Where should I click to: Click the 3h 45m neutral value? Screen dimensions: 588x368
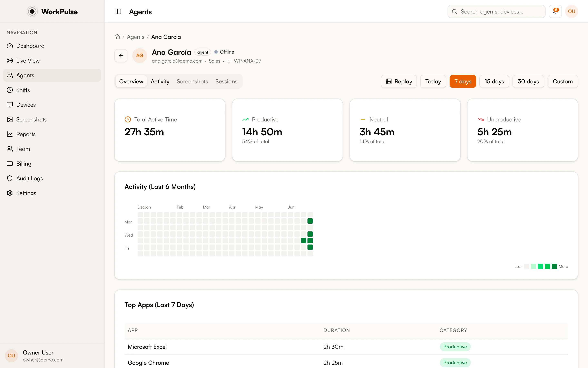point(377,132)
